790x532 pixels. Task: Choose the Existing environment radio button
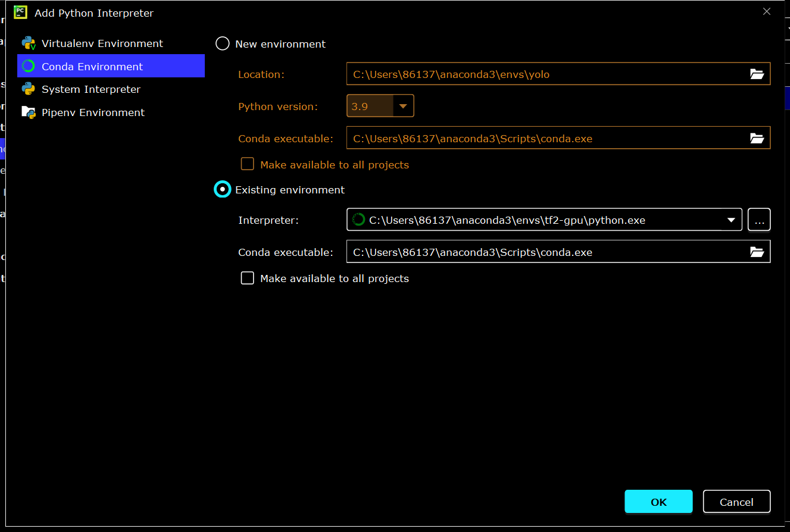[x=222, y=189]
